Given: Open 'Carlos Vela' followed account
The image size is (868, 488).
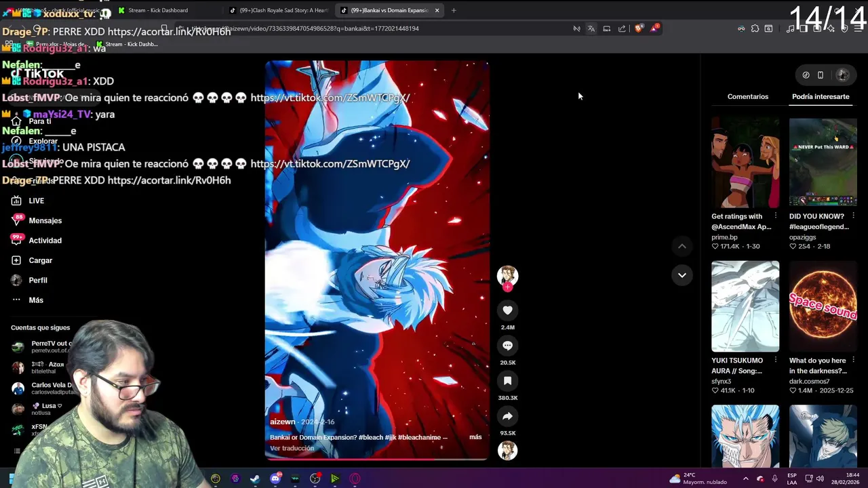Looking at the screenshot, I should [43, 388].
